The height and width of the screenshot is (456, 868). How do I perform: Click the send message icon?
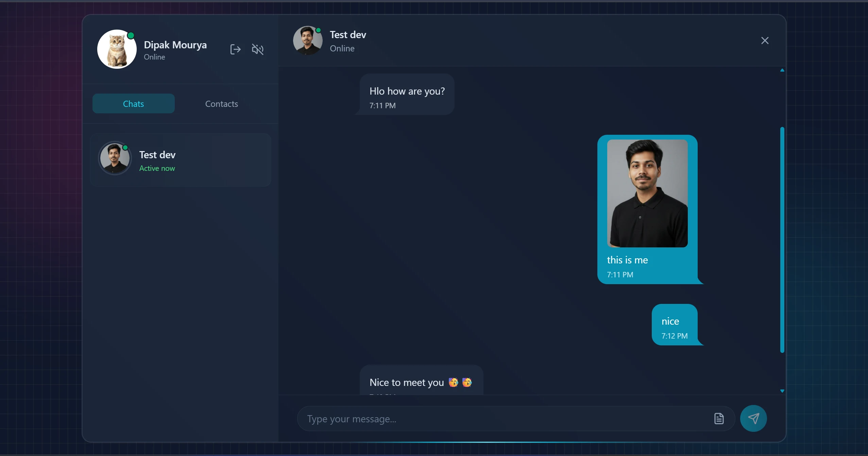click(754, 418)
